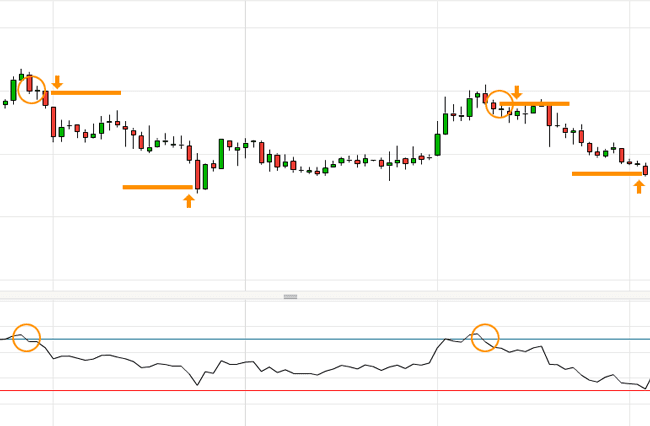
Task: Click the black oscillator indicator line
Action: 325,360
